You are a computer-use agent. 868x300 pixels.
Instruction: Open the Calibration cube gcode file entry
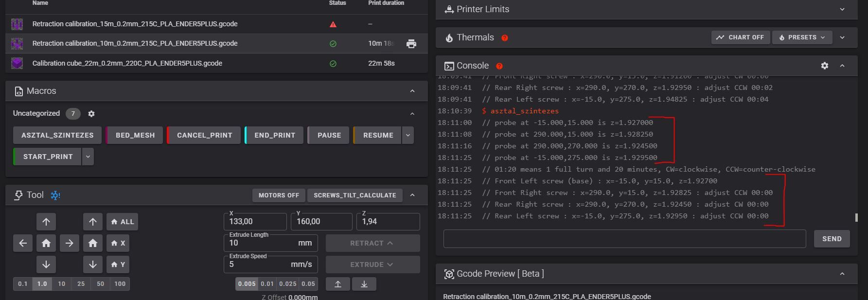[x=127, y=63]
